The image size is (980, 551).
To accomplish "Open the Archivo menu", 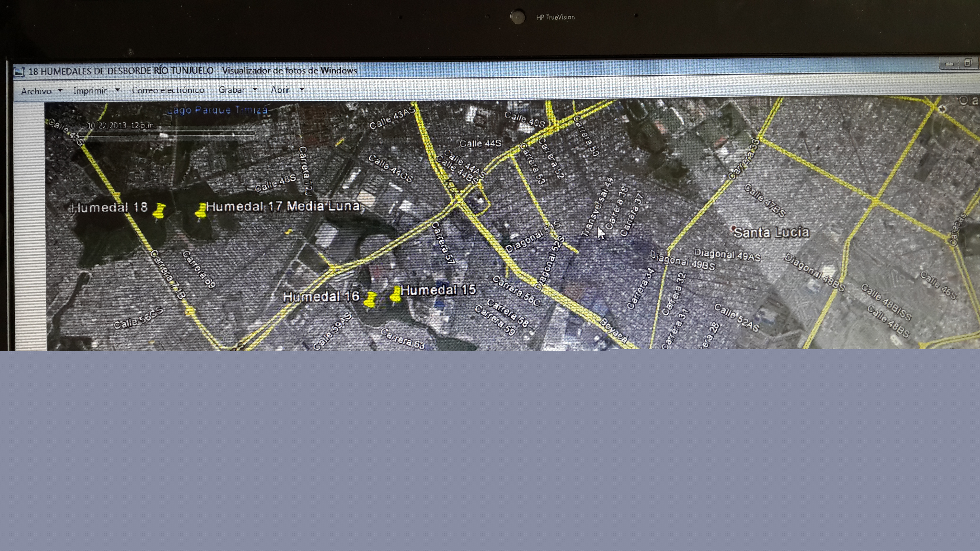I will point(36,91).
